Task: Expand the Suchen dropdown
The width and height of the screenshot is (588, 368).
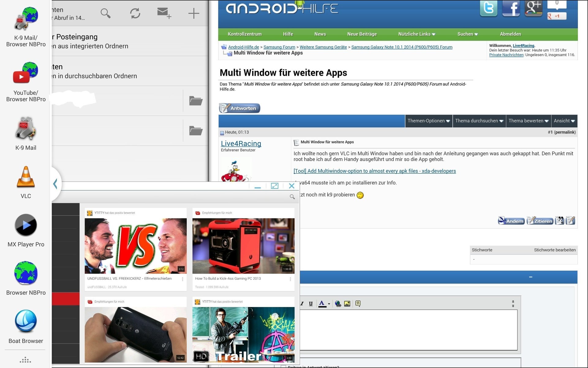Action: [468, 34]
